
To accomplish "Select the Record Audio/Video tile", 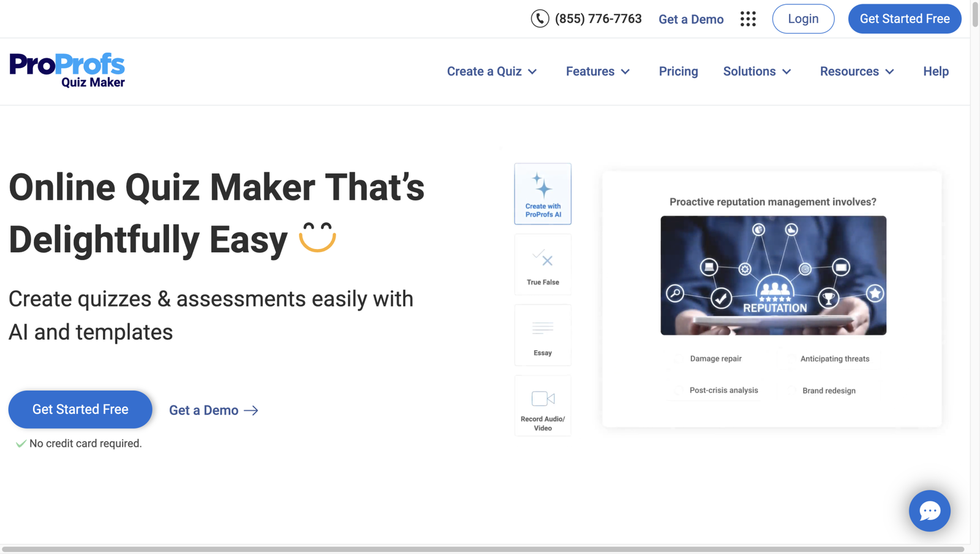I will point(543,405).
